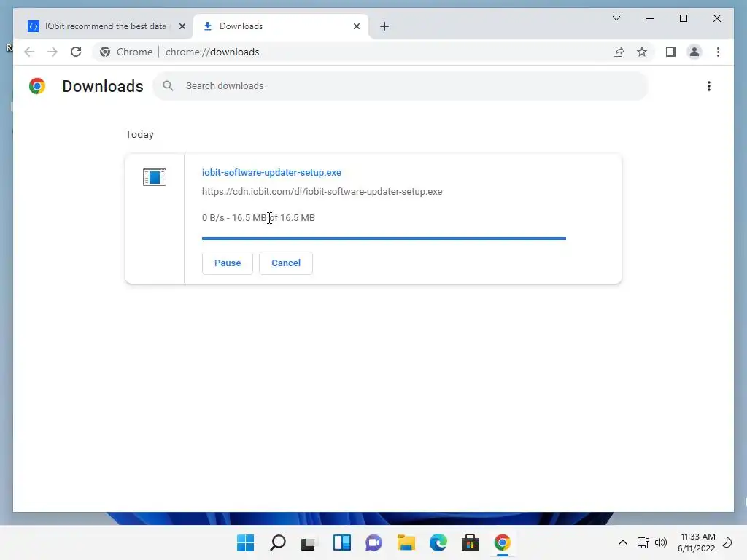Open the focus assist moon icon
This screenshot has height=560, width=747.
(x=727, y=542)
